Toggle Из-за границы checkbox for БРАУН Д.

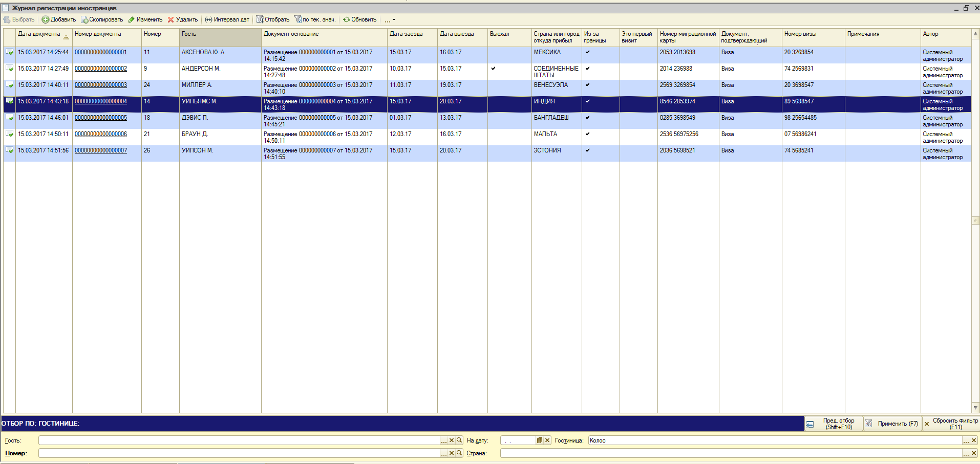587,134
